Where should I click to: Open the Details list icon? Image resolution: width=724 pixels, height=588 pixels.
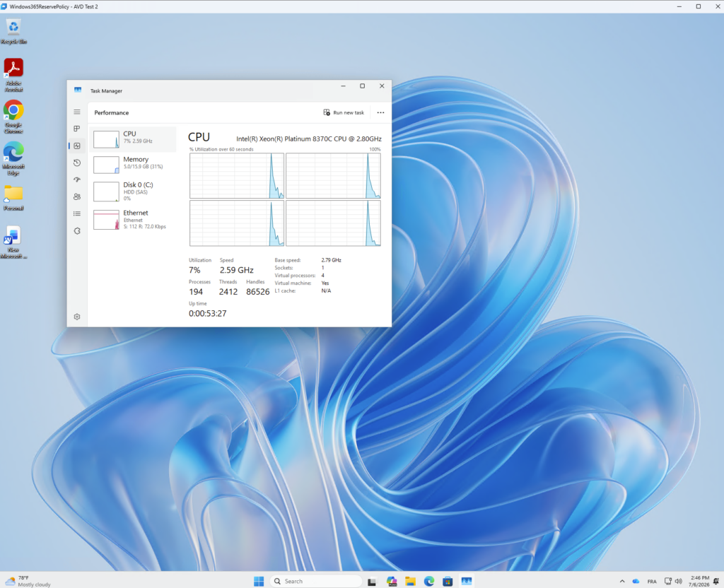(77, 213)
